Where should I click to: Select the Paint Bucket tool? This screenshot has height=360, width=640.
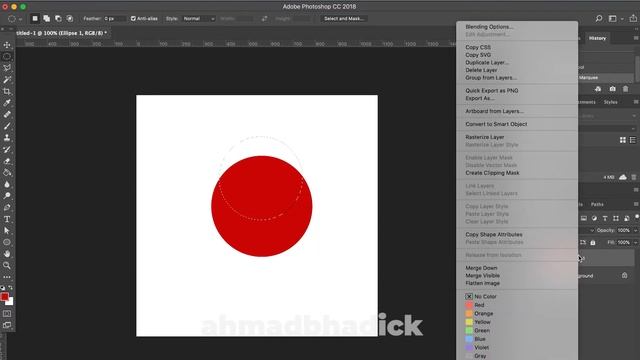(x=7, y=172)
